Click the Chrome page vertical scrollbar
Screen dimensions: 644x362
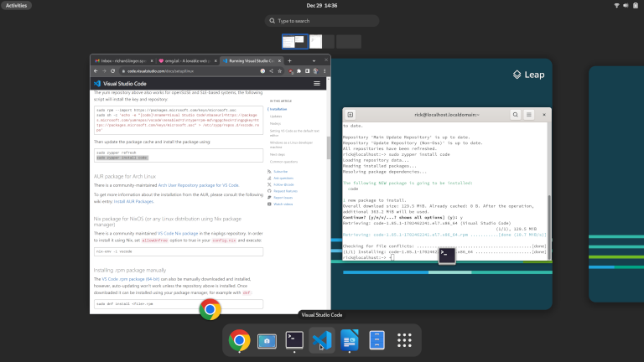tap(328, 147)
